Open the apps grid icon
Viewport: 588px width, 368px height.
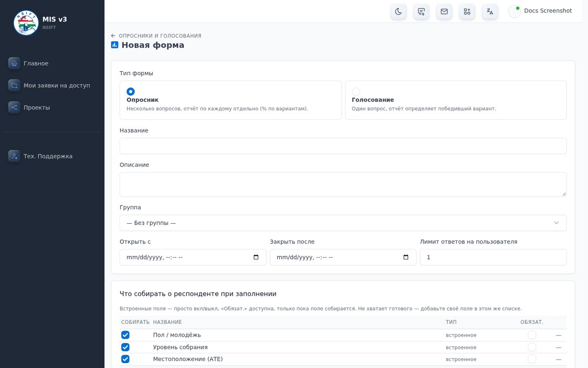(467, 11)
